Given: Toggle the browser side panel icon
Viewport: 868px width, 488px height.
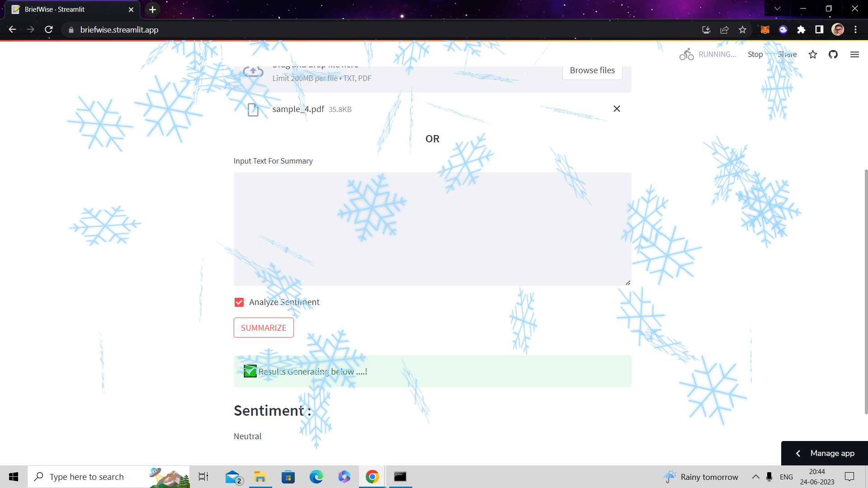Looking at the screenshot, I should (x=819, y=30).
